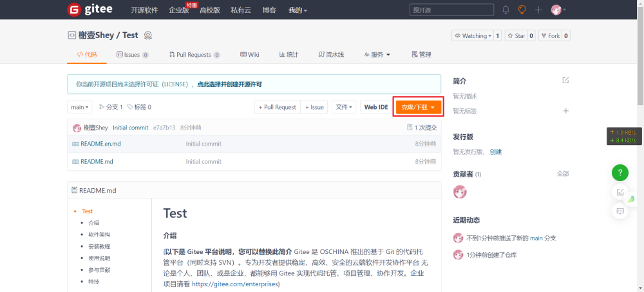Click the file icon of README.md row

(x=75, y=162)
